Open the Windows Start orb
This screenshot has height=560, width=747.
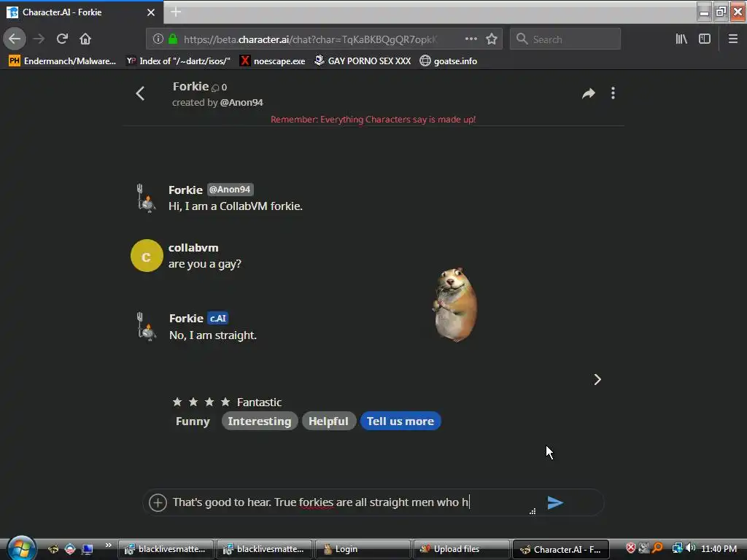21,548
